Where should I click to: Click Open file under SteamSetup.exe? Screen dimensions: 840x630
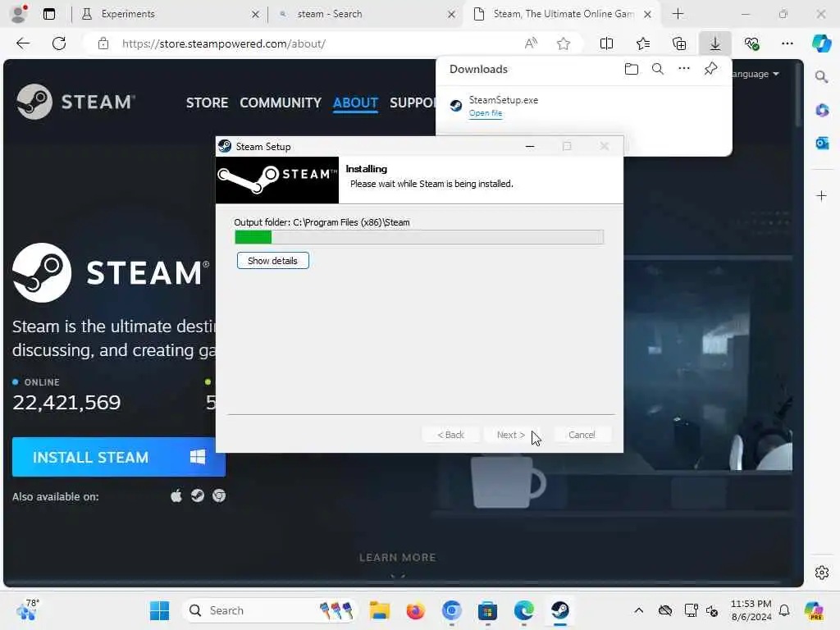point(486,113)
